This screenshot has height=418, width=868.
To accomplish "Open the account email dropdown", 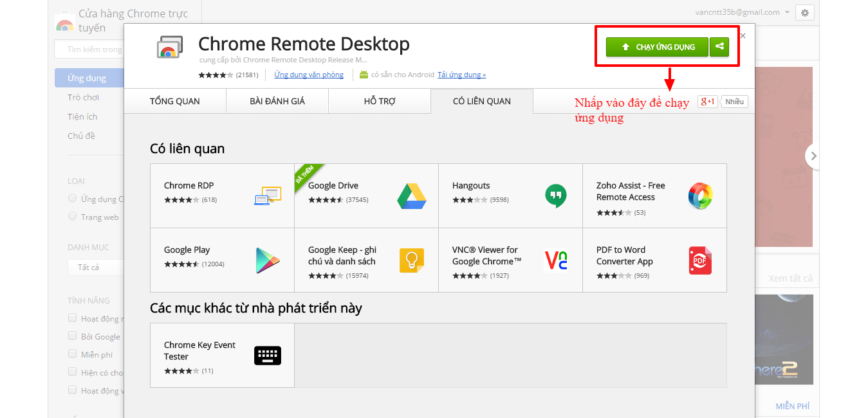I will click(x=743, y=12).
